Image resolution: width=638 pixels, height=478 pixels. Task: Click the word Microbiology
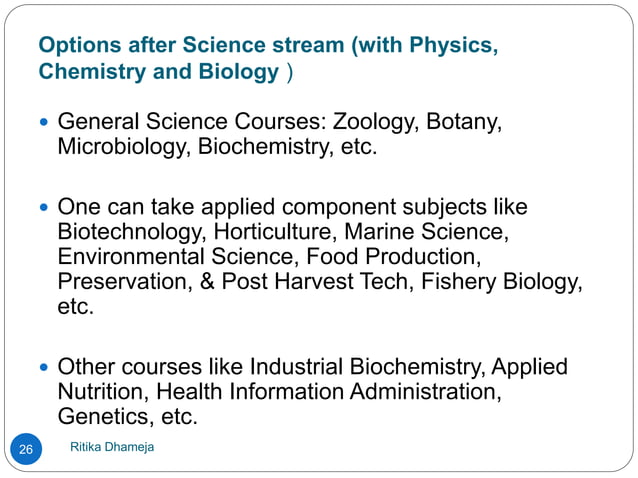click(x=124, y=147)
